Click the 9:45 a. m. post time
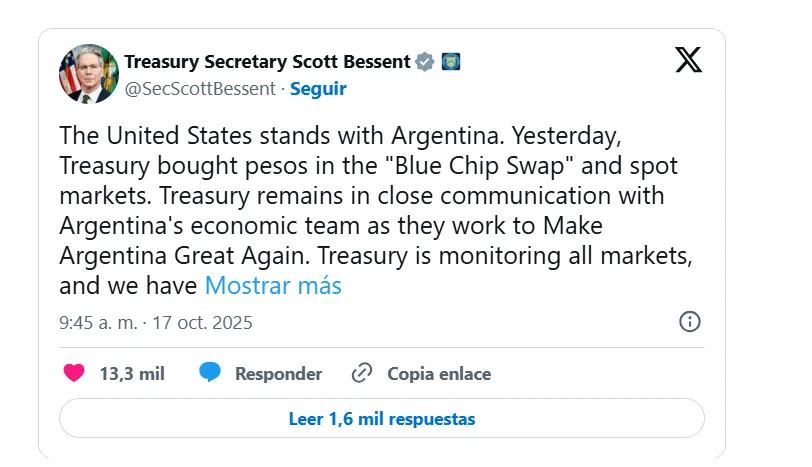The width and height of the screenshot is (812, 467). pos(97,323)
